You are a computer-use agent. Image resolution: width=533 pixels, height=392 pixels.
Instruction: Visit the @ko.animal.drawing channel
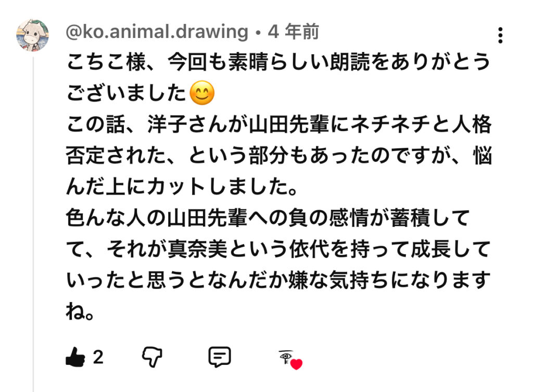pyautogui.click(x=157, y=32)
